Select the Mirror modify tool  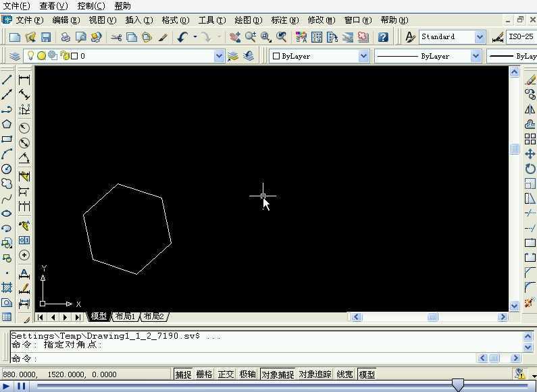click(530, 109)
